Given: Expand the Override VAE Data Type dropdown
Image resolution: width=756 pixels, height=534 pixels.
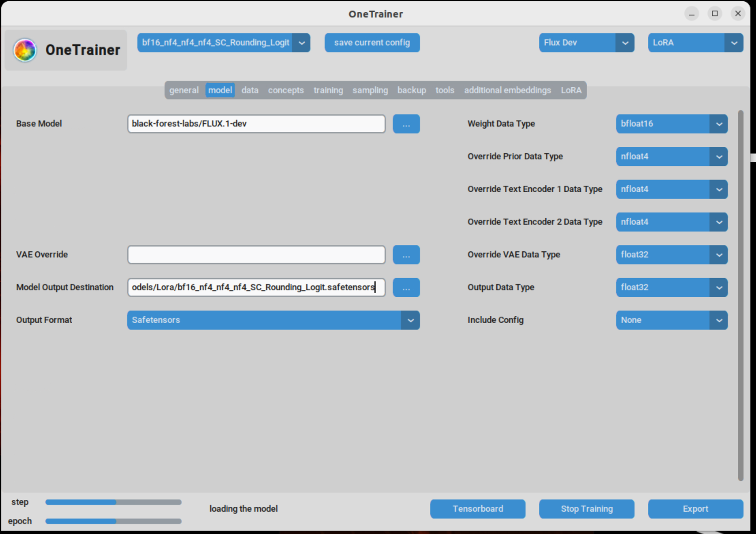Looking at the screenshot, I should [672, 255].
